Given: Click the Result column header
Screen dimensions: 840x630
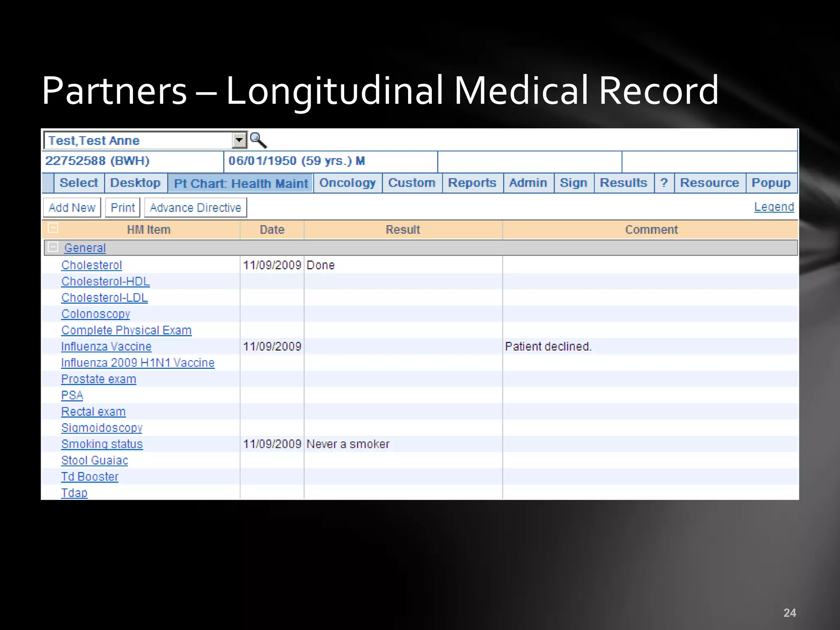Looking at the screenshot, I should [403, 230].
